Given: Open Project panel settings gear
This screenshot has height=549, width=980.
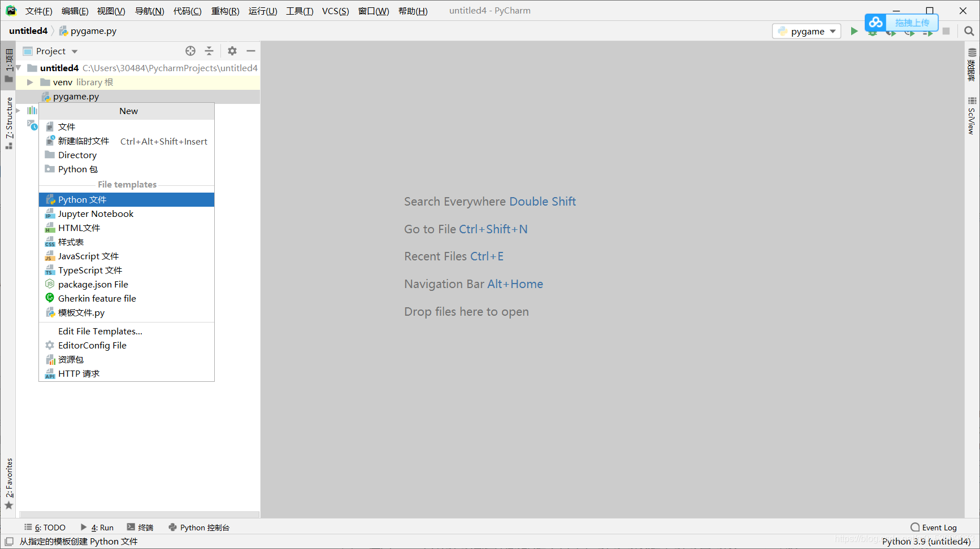Looking at the screenshot, I should pyautogui.click(x=232, y=51).
